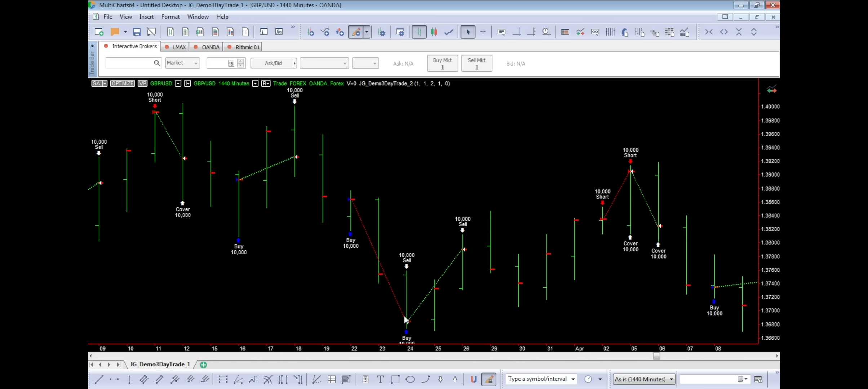Open the Format menu
868x389 pixels.
tap(170, 17)
